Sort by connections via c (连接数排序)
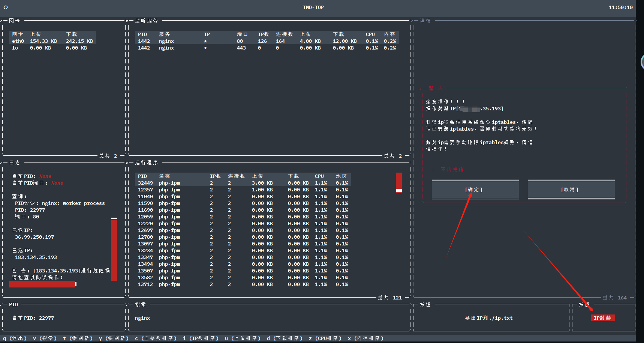This screenshot has height=343, width=644. [156, 338]
